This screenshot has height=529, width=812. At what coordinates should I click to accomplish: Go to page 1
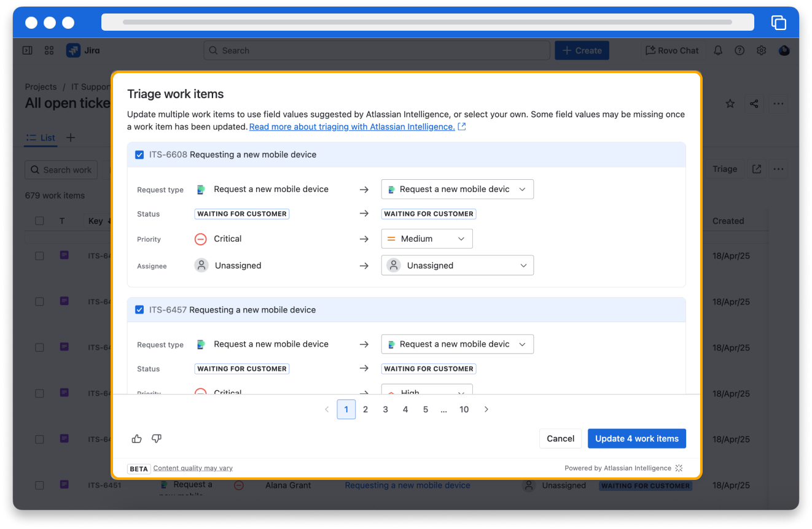(346, 409)
